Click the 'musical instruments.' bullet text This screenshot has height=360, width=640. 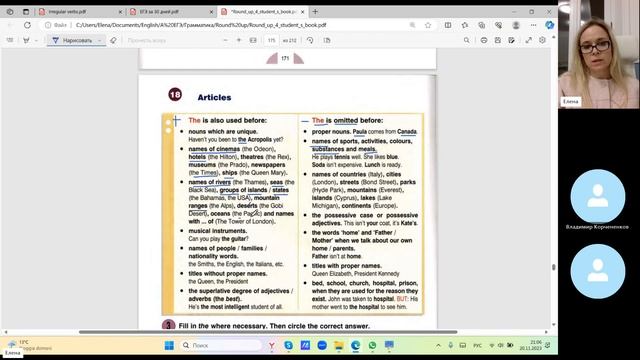click(x=218, y=231)
